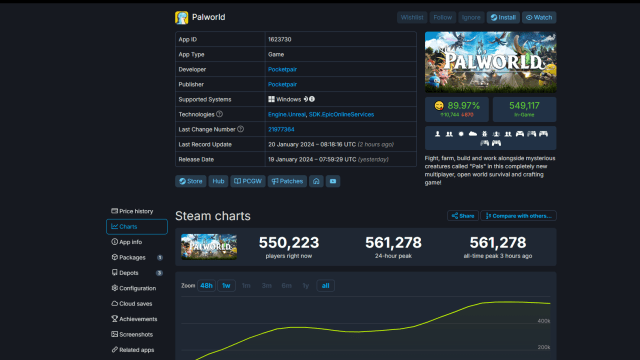Click the App ID value 1623730
640x360 pixels.
279,40
